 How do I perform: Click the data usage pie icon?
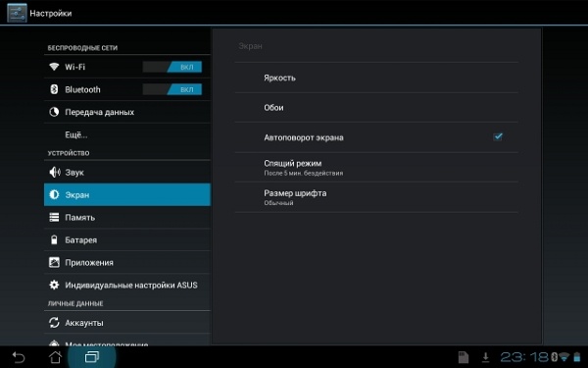coord(54,112)
